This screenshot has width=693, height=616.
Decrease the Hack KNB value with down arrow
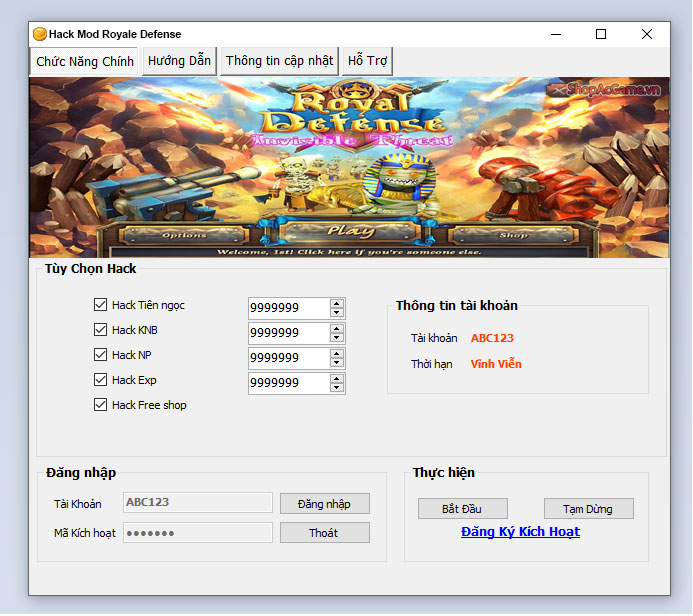tap(337, 338)
